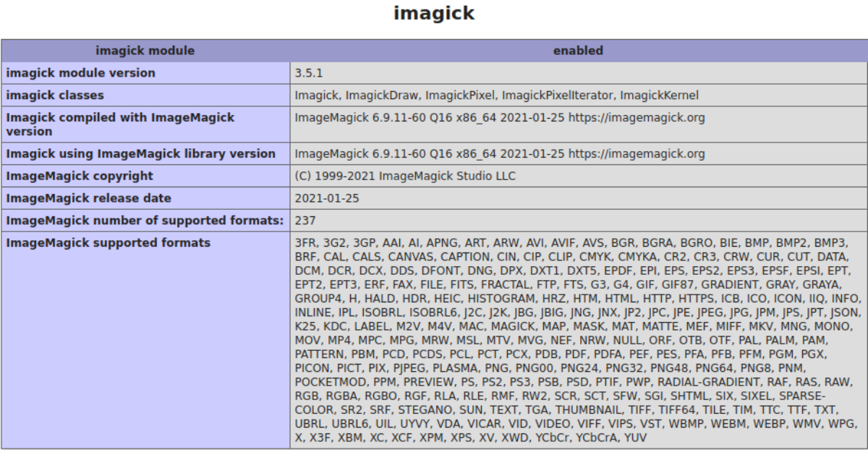
Task: Click "Imagick using ImageMagick library version" label
Action: pyautogui.click(x=141, y=154)
